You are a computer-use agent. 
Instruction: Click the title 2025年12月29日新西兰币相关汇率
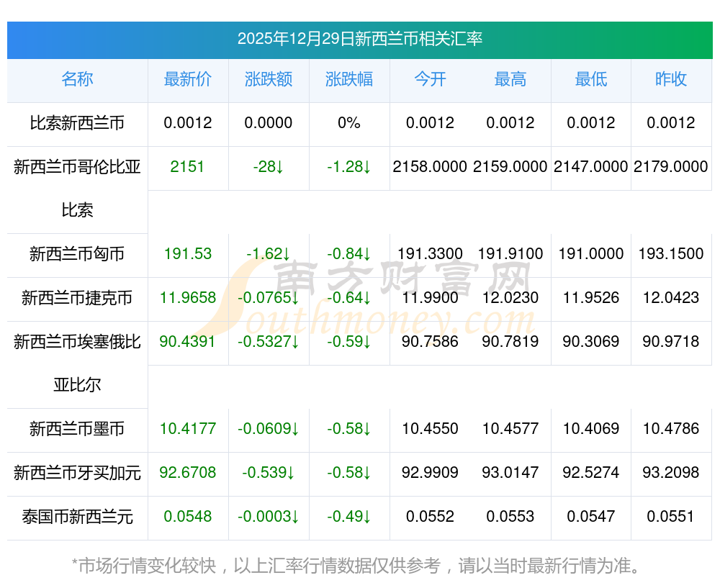(360, 39)
